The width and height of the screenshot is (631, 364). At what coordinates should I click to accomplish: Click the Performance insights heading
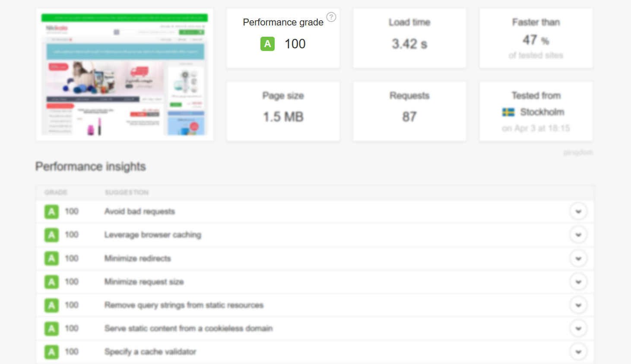91,167
